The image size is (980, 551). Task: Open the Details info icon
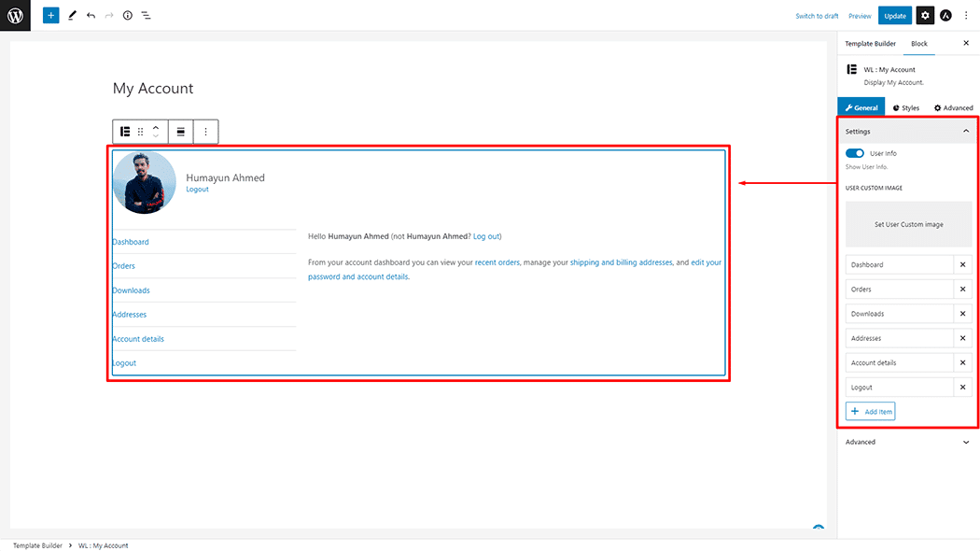tap(128, 16)
